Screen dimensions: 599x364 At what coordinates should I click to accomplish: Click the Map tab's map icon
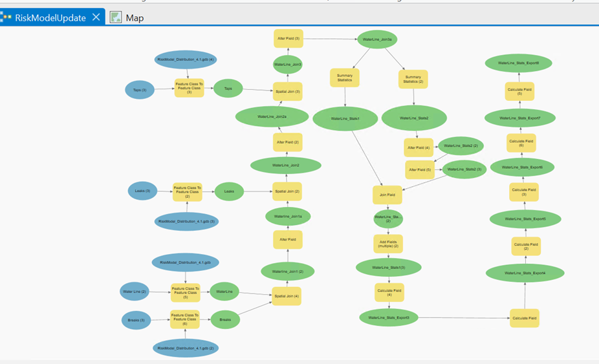(x=116, y=17)
